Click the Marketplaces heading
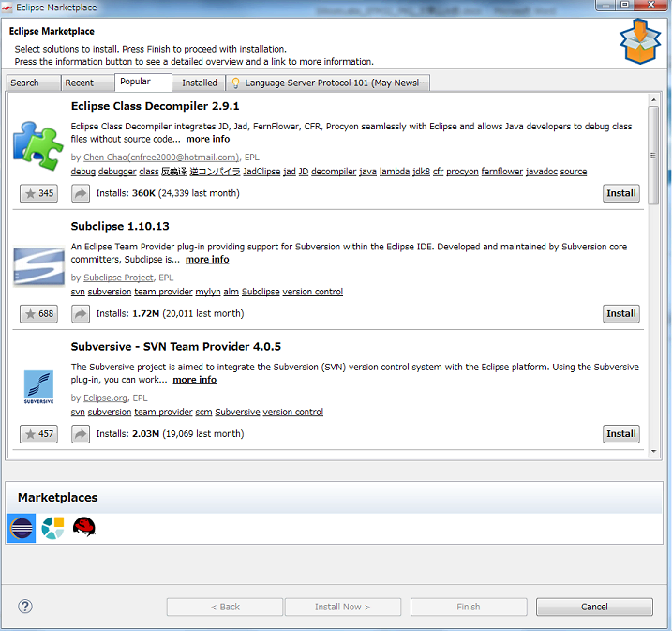672x631 pixels. click(58, 498)
